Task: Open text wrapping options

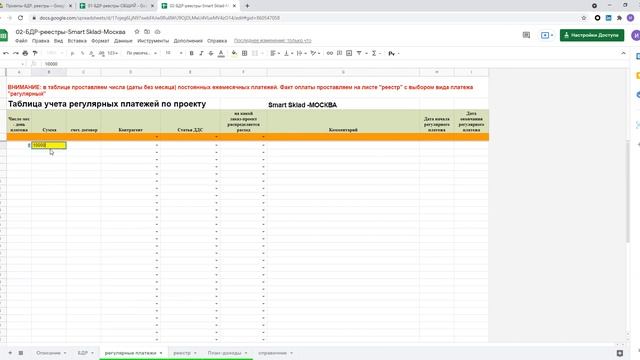Action: pos(301,53)
